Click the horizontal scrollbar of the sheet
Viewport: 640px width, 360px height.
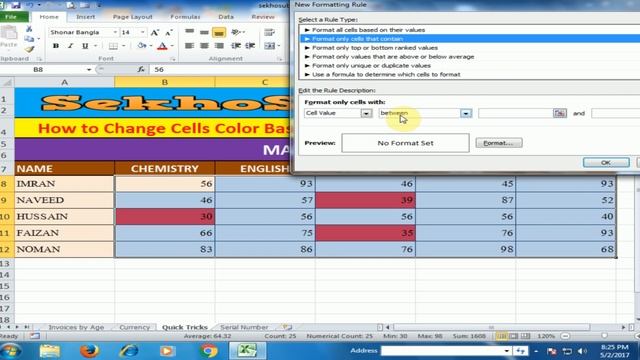(x=491, y=327)
